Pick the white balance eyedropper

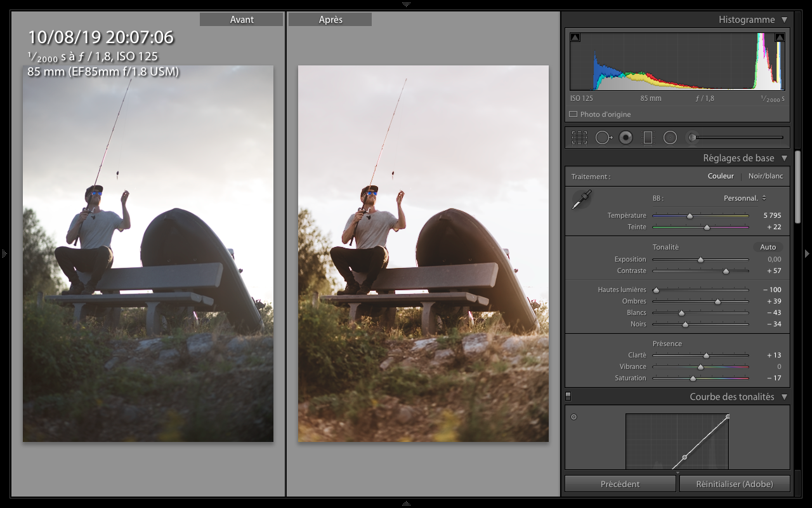click(x=581, y=200)
